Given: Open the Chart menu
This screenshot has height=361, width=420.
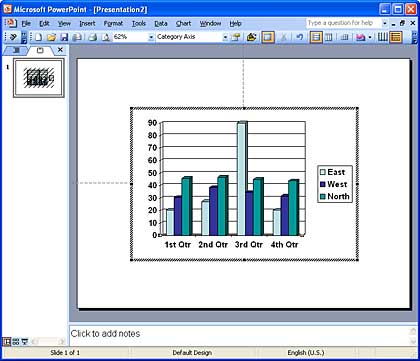Looking at the screenshot, I should click(x=183, y=24).
